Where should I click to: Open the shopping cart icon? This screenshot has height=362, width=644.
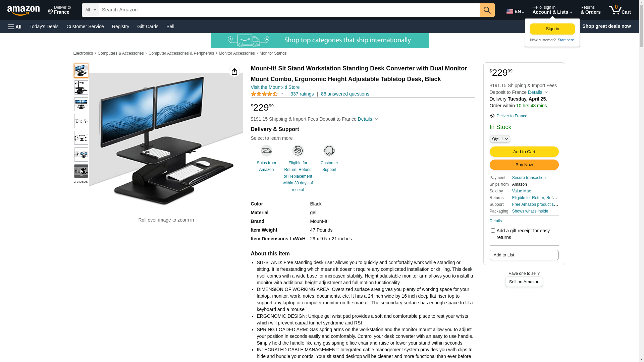tap(620, 10)
